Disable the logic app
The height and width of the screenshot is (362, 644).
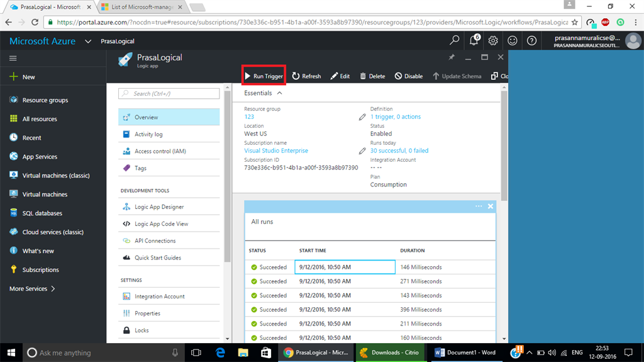point(409,76)
